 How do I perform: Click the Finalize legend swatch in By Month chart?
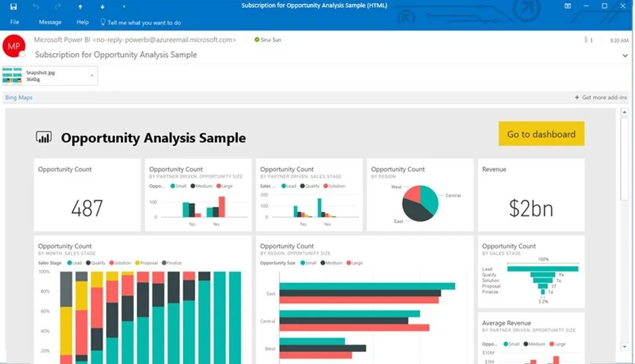point(164,263)
